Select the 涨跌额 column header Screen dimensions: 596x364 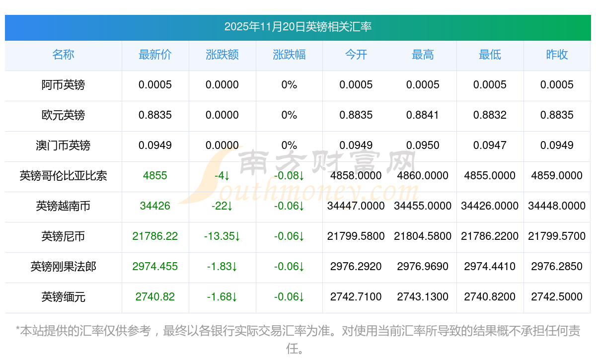tap(222, 55)
